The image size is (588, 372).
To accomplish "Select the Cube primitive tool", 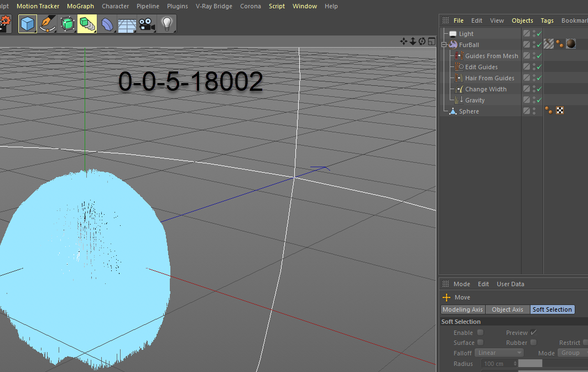I will pyautogui.click(x=28, y=24).
